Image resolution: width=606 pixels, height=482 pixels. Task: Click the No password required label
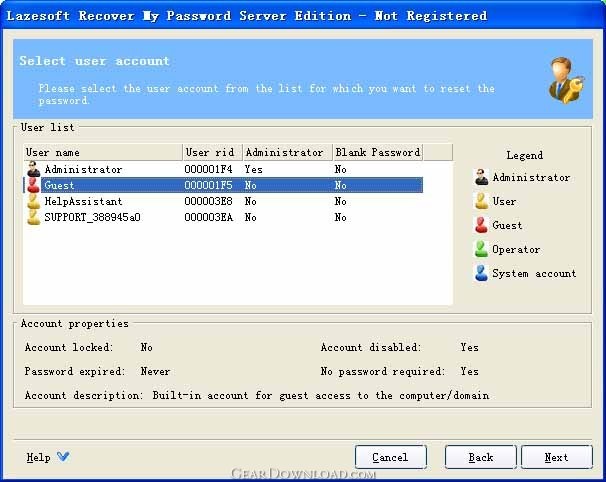pyautogui.click(x=383, y=371)
